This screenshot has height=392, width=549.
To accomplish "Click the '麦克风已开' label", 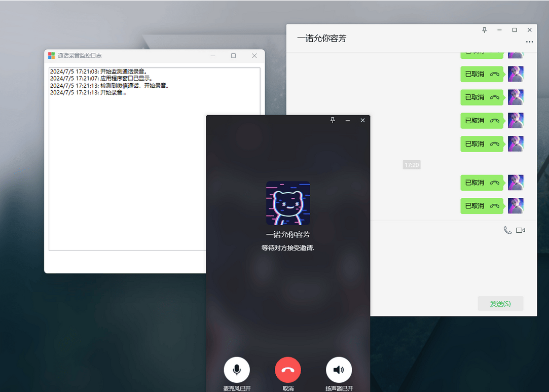I will coord(237,388).
